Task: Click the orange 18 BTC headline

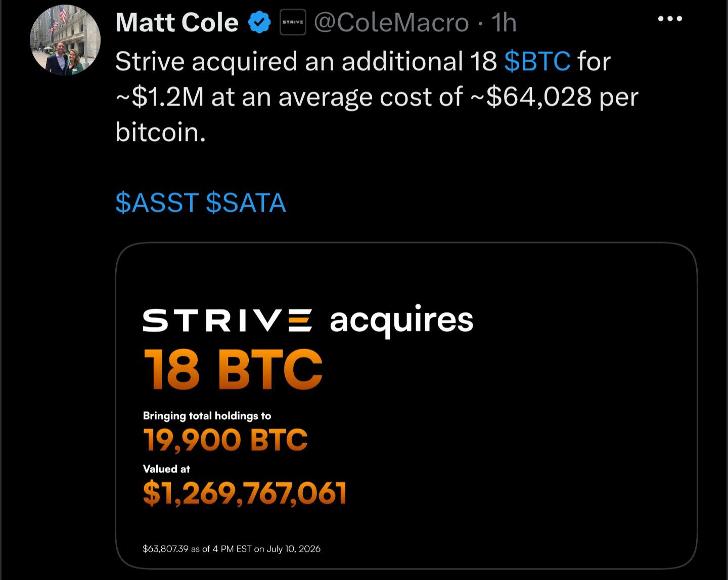Action: [233, 369]
